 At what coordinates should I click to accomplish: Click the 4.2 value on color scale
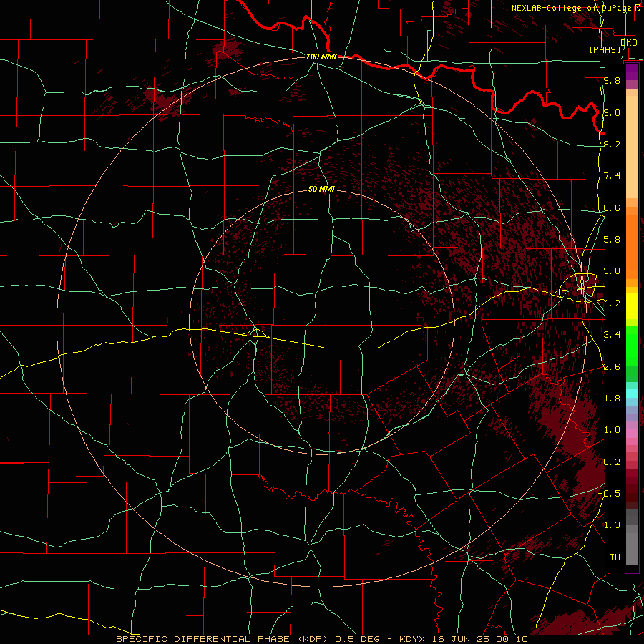(612, 303)
